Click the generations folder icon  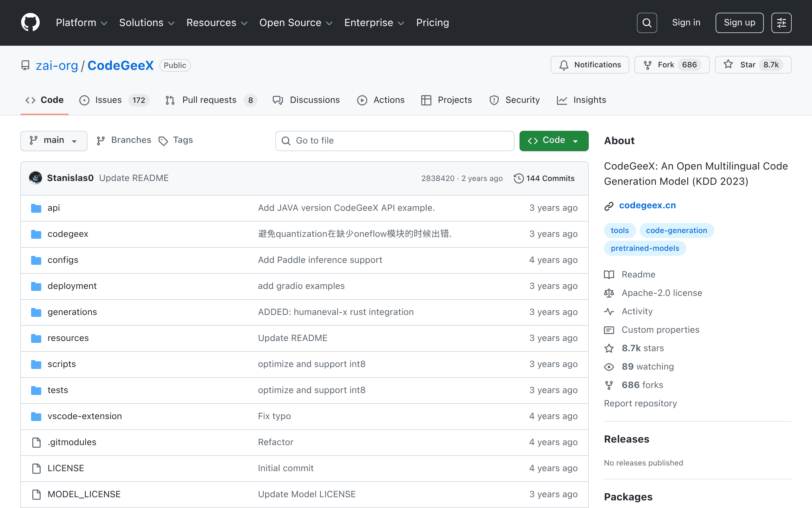tap(36, 312)
